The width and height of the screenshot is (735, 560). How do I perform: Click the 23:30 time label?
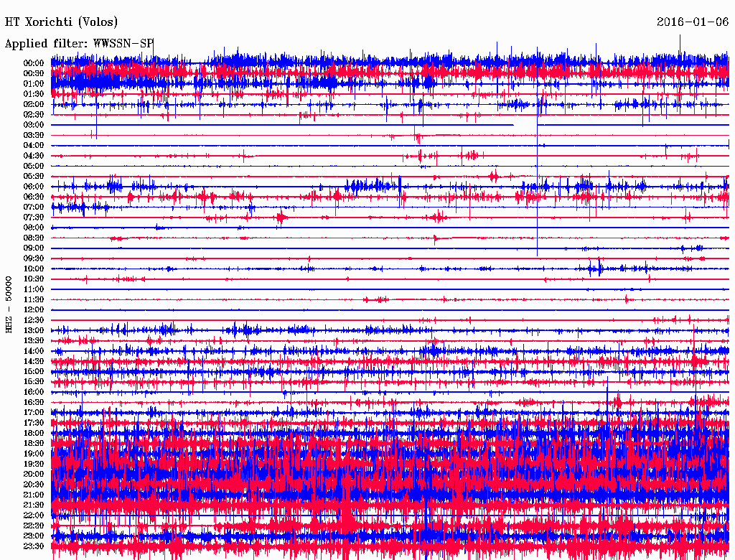(34, 546)
